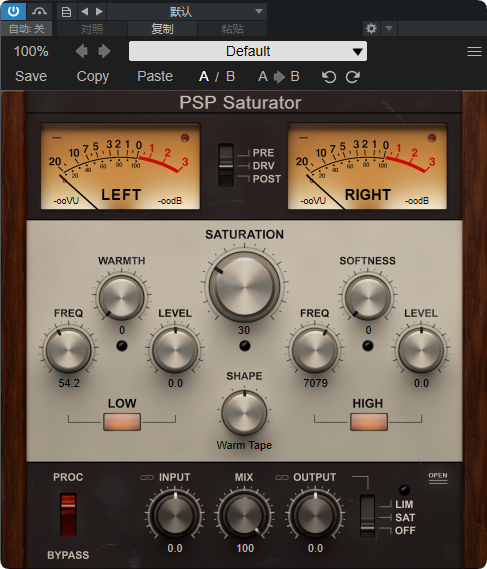Select PRE metering label
This screenshot has height=569, width=487.
263,153
